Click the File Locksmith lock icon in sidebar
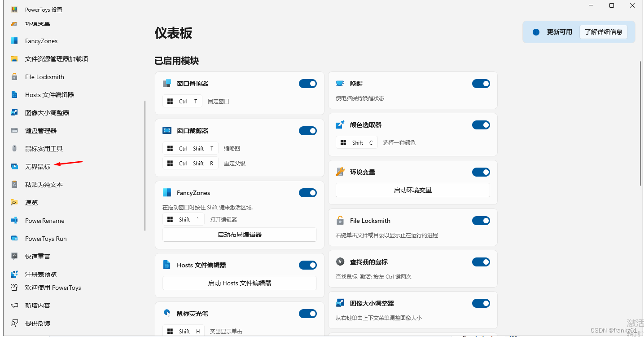 coord(14,77)
